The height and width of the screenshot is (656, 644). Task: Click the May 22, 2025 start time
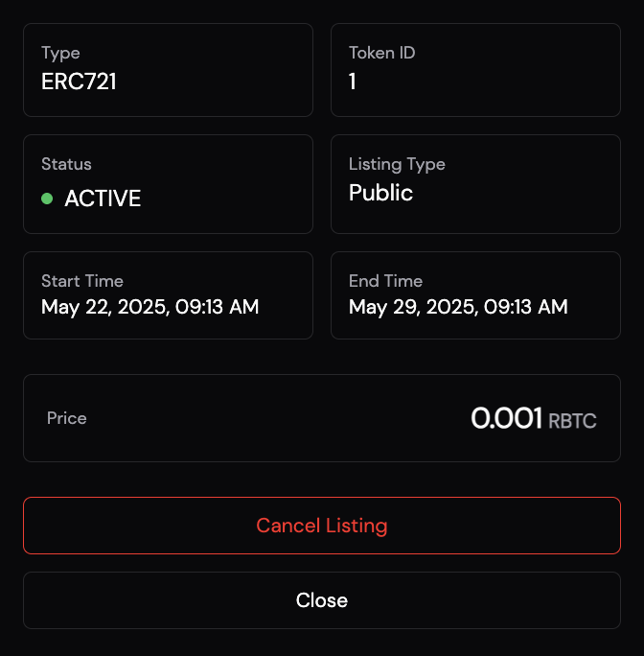[149, 307]
